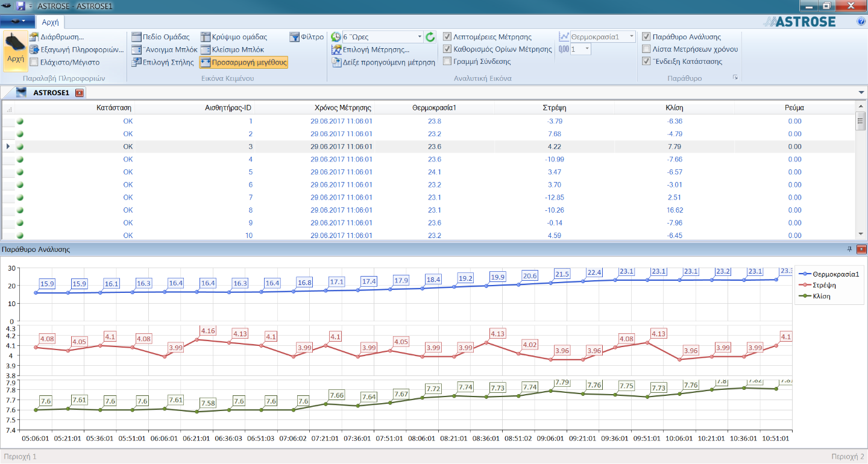
Task: Open the document tab list dropdown arrow
Action: pos(861,92)
